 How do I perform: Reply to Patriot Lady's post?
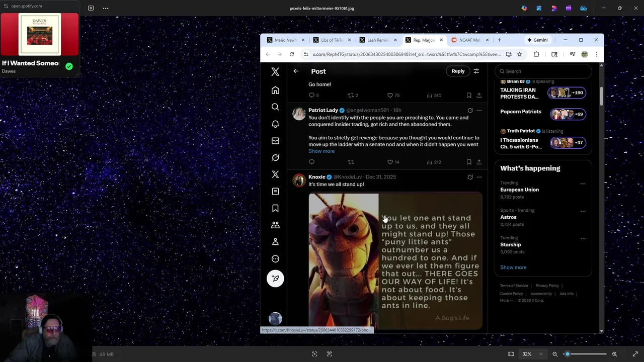tap(311, 162)
